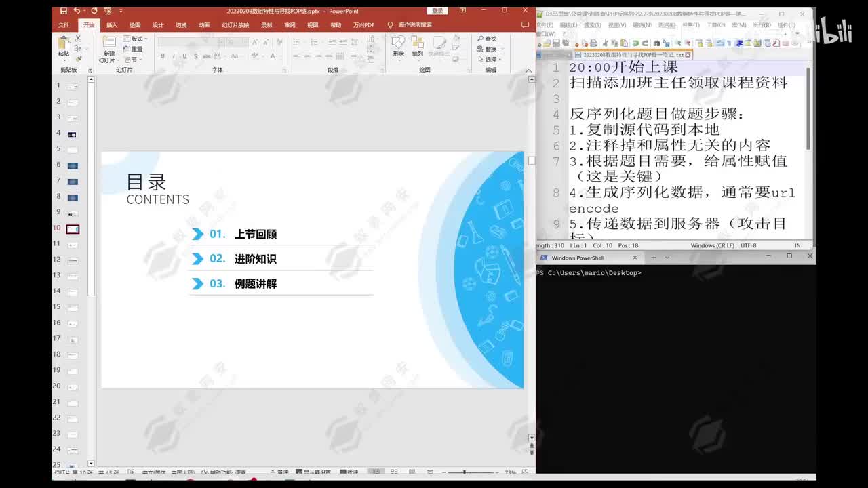Open Notepad++ Search (搜索) menu

593,25
